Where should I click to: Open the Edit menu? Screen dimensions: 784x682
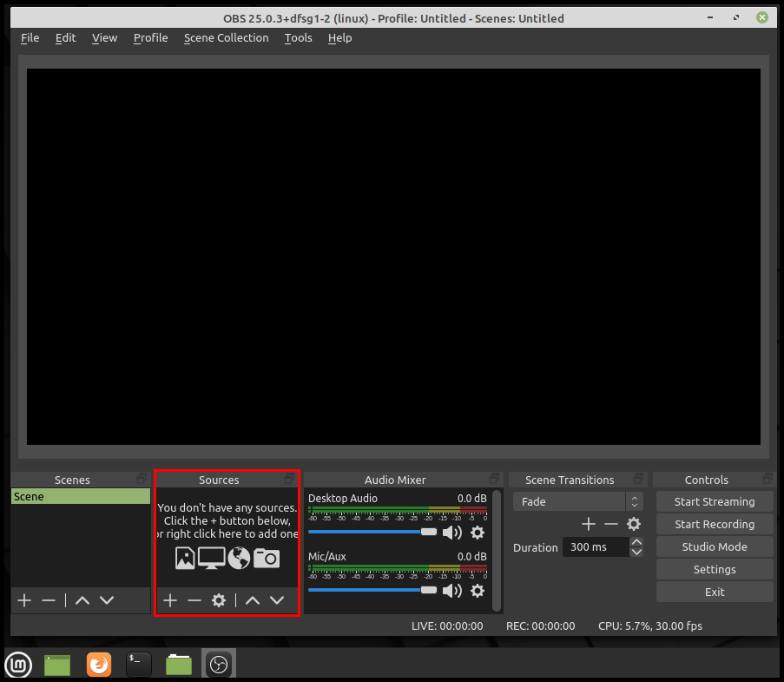[x=65, y=38]
